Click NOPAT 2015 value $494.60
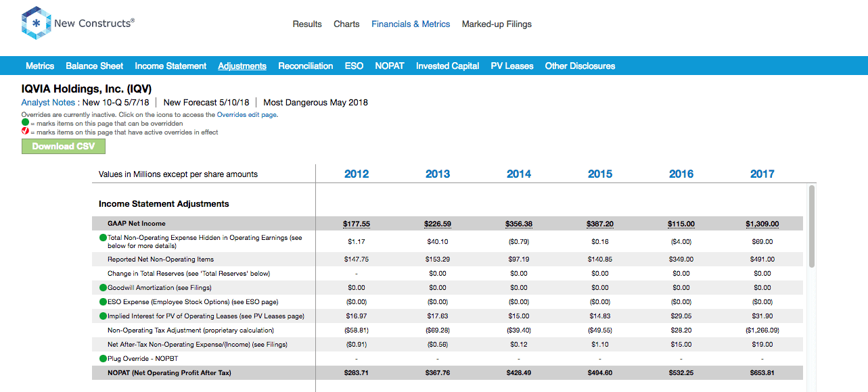The height and width of the screenshot is (392, 868). pos(600,372)
